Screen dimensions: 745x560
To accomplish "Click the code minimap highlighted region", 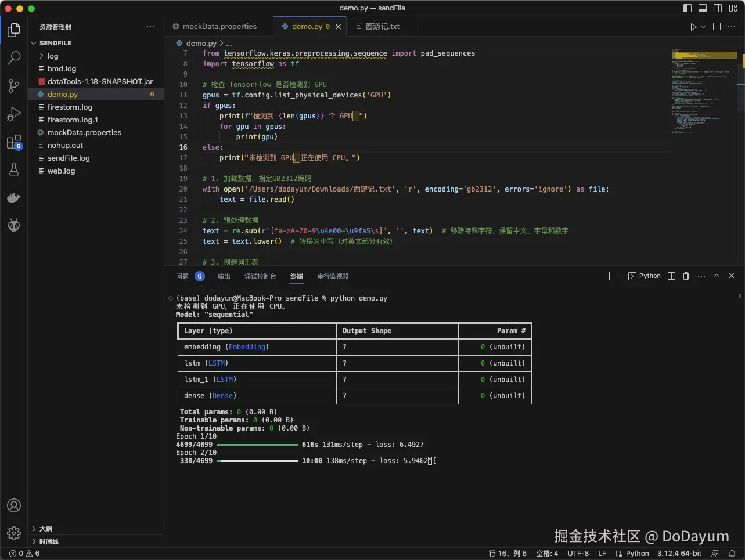I will (x=704, y=55).
